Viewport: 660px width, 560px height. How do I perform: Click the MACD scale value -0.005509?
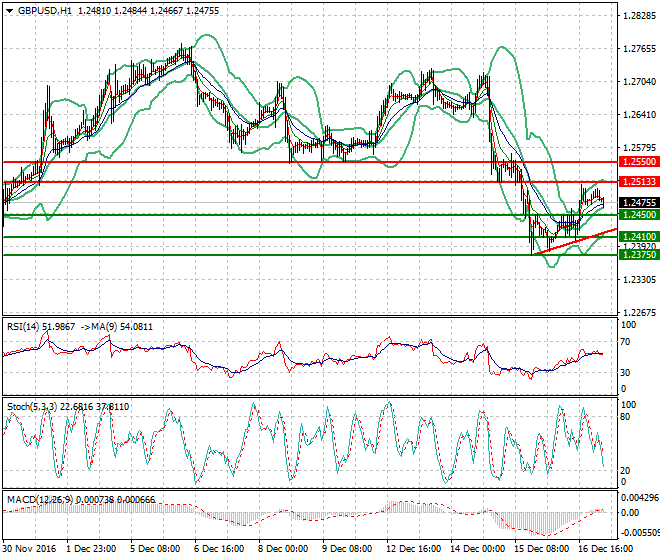click(640, 533)
